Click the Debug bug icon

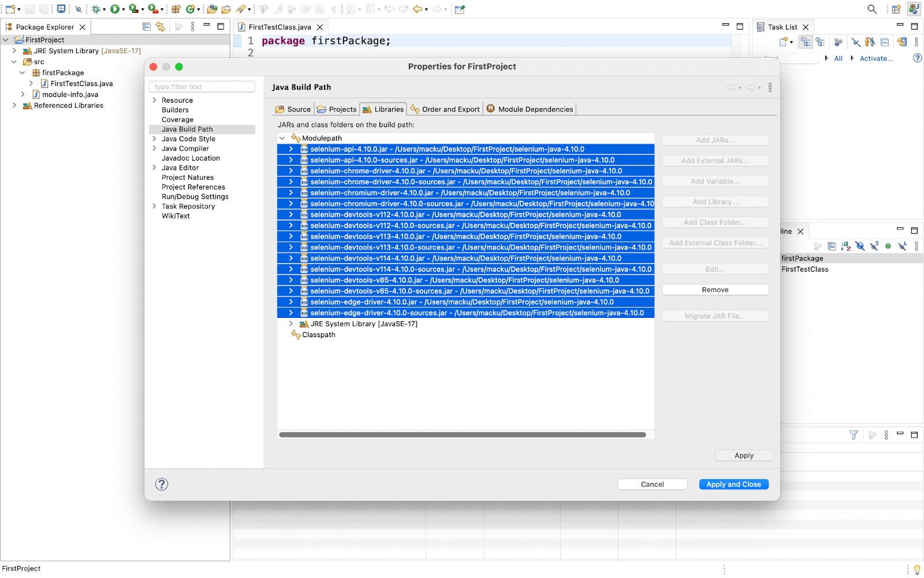(x=96, y=9)
